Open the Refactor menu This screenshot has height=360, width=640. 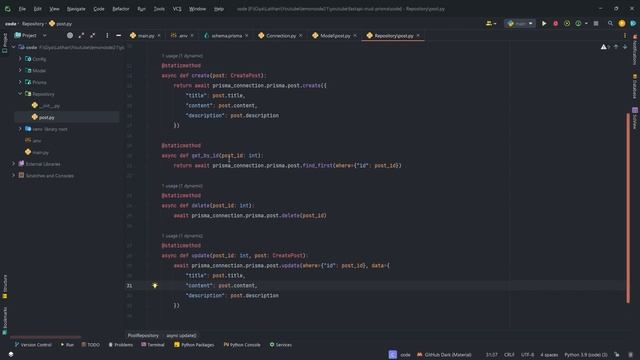click(x=121, y=9)
